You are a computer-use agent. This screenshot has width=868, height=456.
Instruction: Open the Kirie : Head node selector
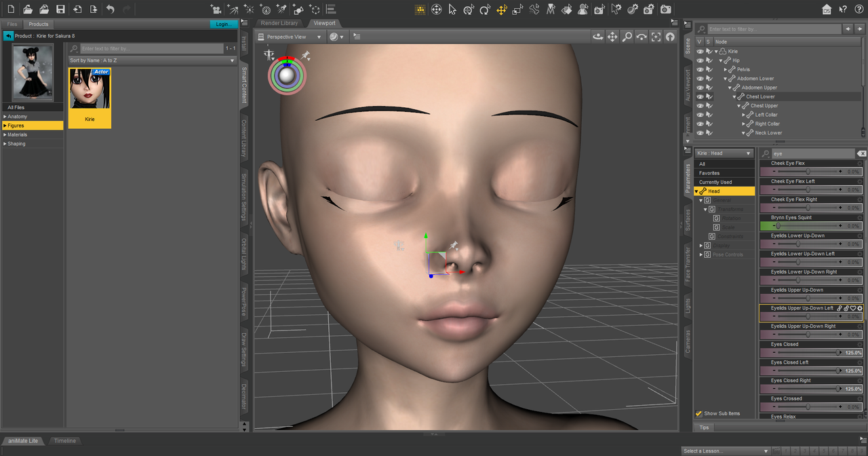click(x=724, y=153)
